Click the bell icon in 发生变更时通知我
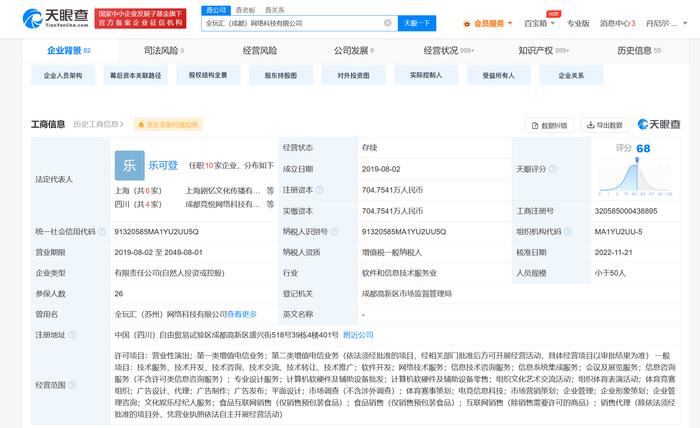Viewport: 700px width, 428px height. [x=141, y=125]
